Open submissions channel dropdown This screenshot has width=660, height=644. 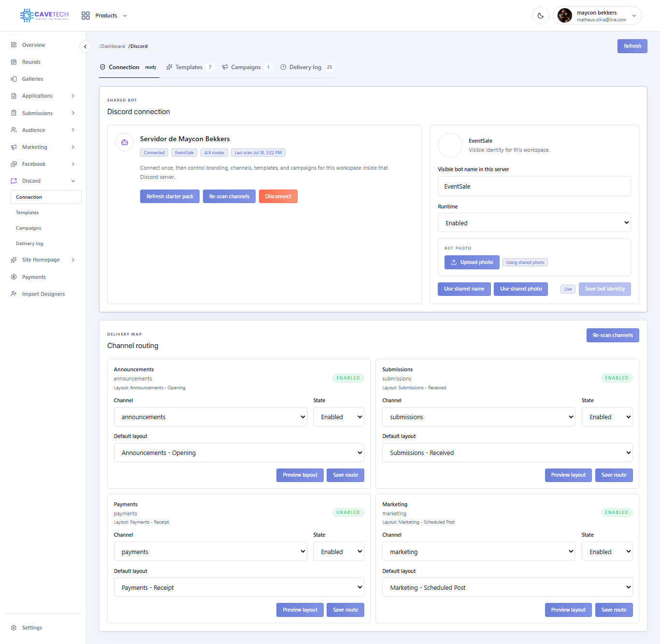click(479, 417)
